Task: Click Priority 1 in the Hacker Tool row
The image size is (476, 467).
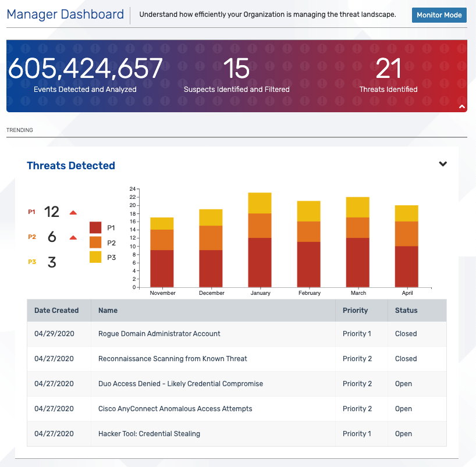Action: [x=357, y=434]
